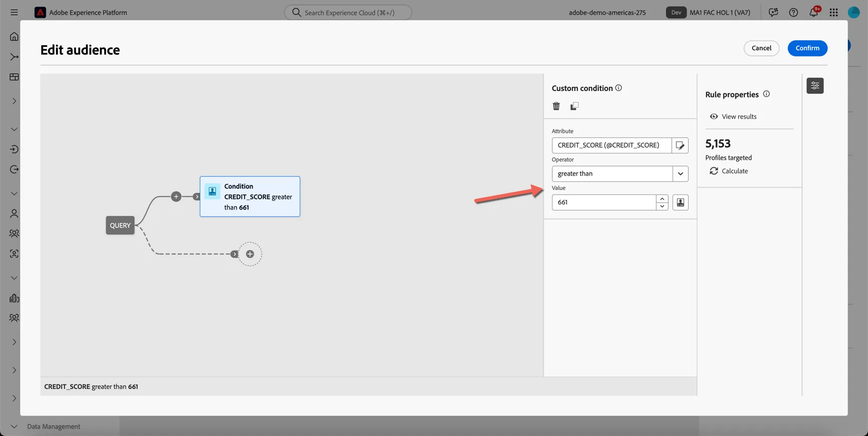868x436 pixels.
Task: Click the arrow connector before the dashed plus
Action: (234, 254)
